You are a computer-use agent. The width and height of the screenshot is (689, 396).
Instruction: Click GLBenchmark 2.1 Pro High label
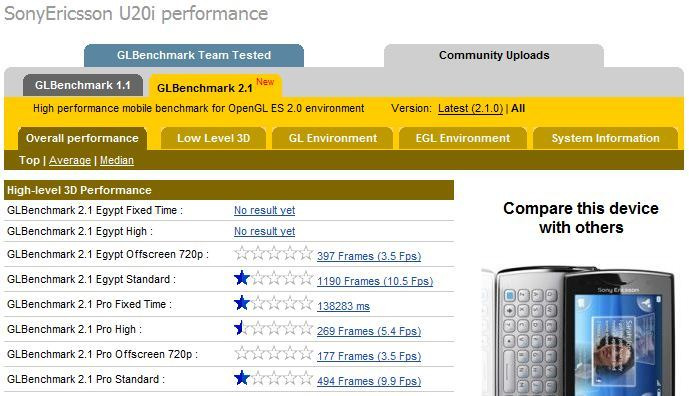(75, 329)
